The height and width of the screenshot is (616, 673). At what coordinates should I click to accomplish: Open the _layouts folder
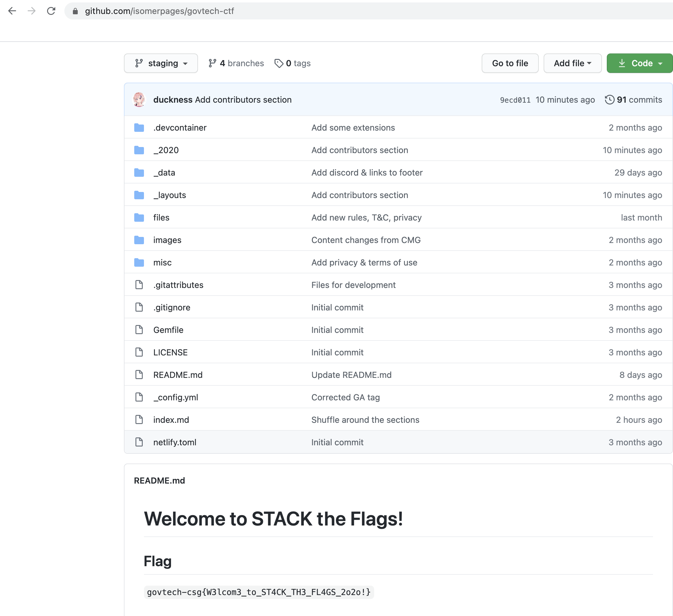[x=169, y=195]
